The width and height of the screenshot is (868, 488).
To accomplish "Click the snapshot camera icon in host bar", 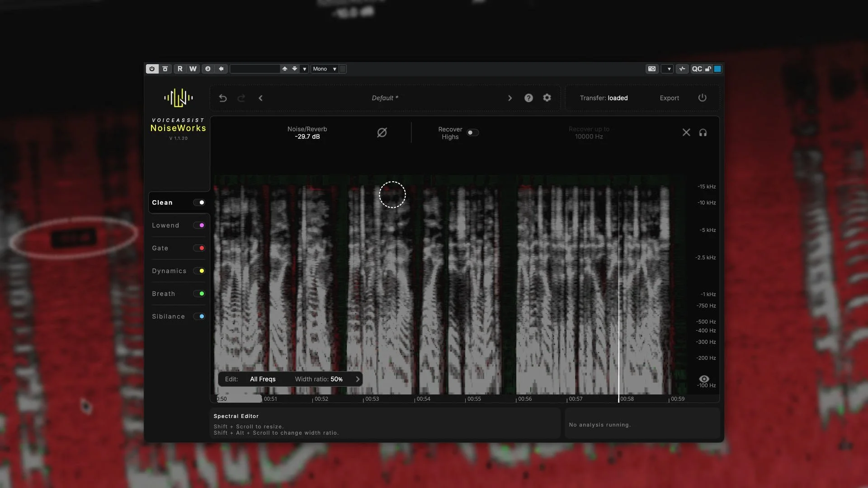I will coord(651,69).
